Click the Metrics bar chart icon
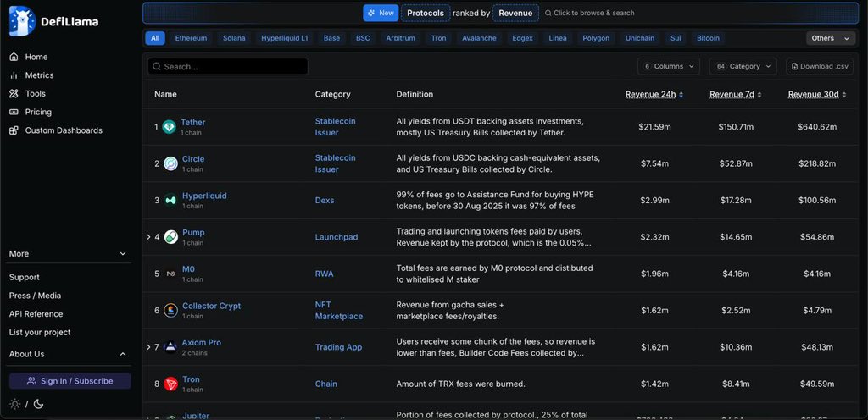This screenshot has width=868, height=420. coord(14,75)
